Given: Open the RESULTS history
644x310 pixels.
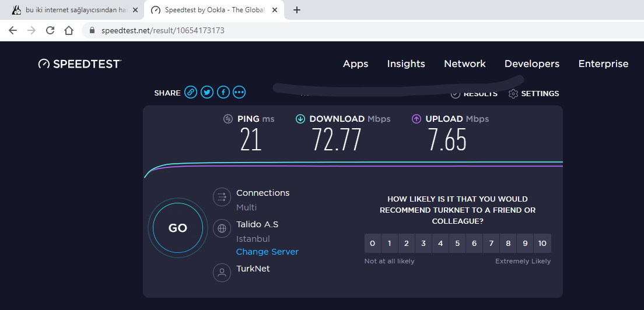Looking at the screenshot, I should click(474, 93).
